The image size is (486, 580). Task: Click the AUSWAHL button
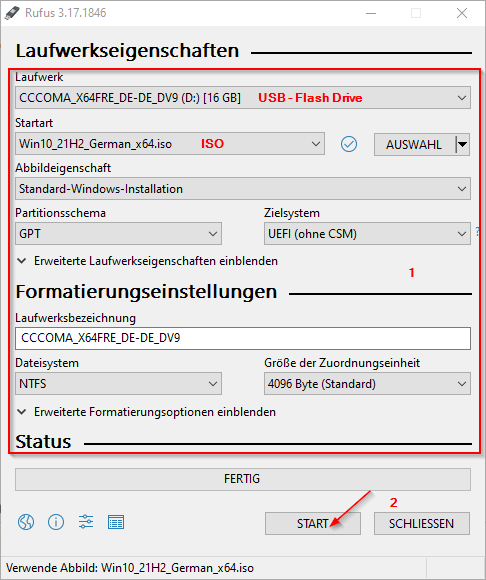(x=414, y=144)
